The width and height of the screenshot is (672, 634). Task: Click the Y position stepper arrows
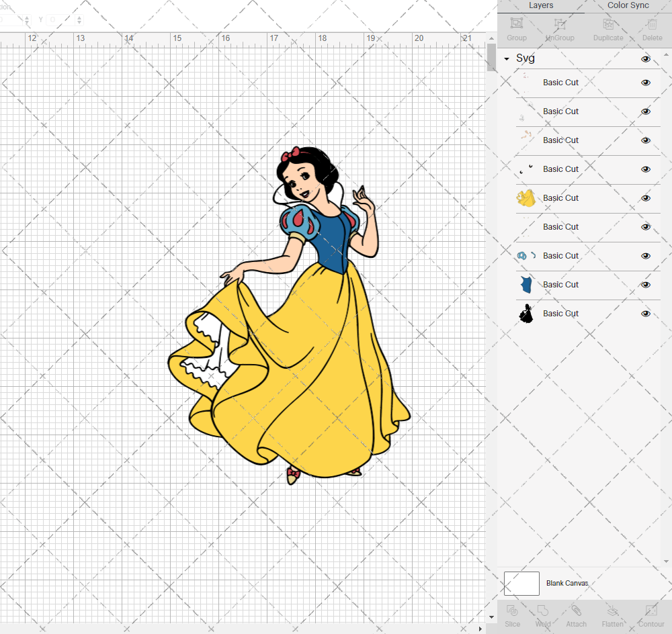pyautogui.click(x=79, y=19)
